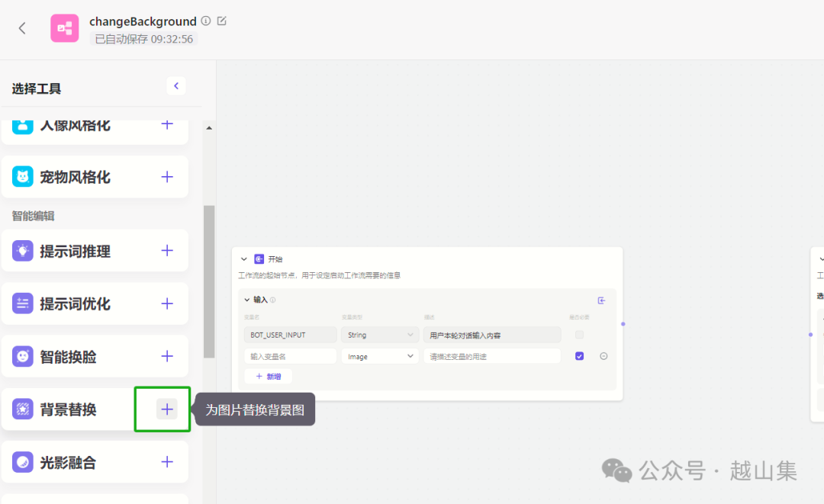Image resolution: width=824 pixels, height=504 pixels.
Task: Collapse the 输入 section
Action: 247,300
